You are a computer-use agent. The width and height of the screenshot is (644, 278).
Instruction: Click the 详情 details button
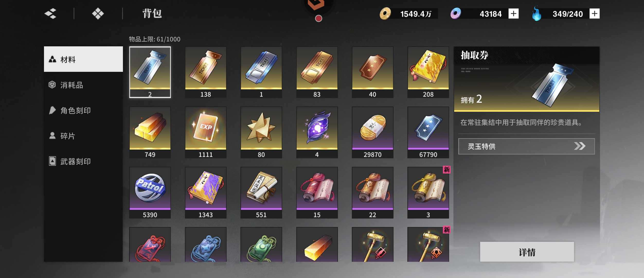[x=527, y=252]
